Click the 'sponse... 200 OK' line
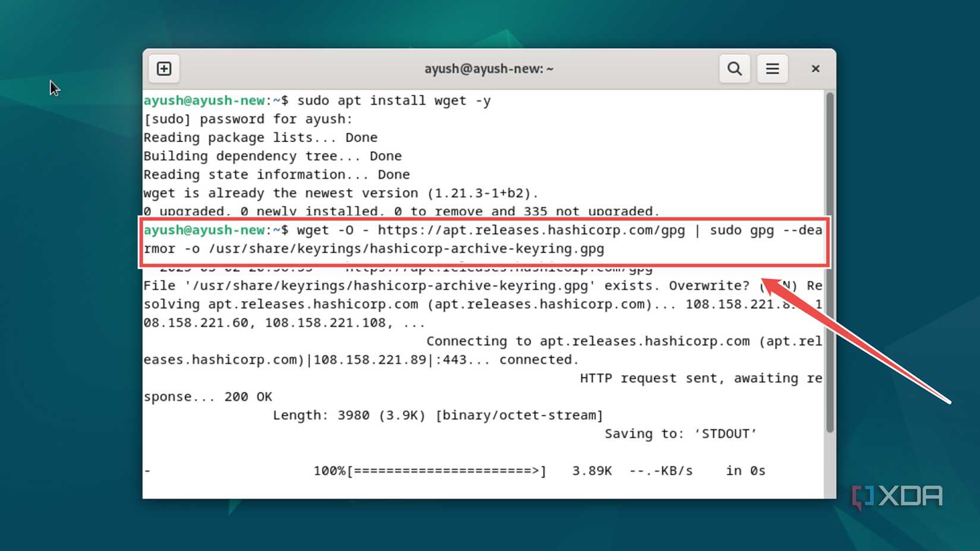The height and width of the screenshot is (551, 980). tap(208, 396)
